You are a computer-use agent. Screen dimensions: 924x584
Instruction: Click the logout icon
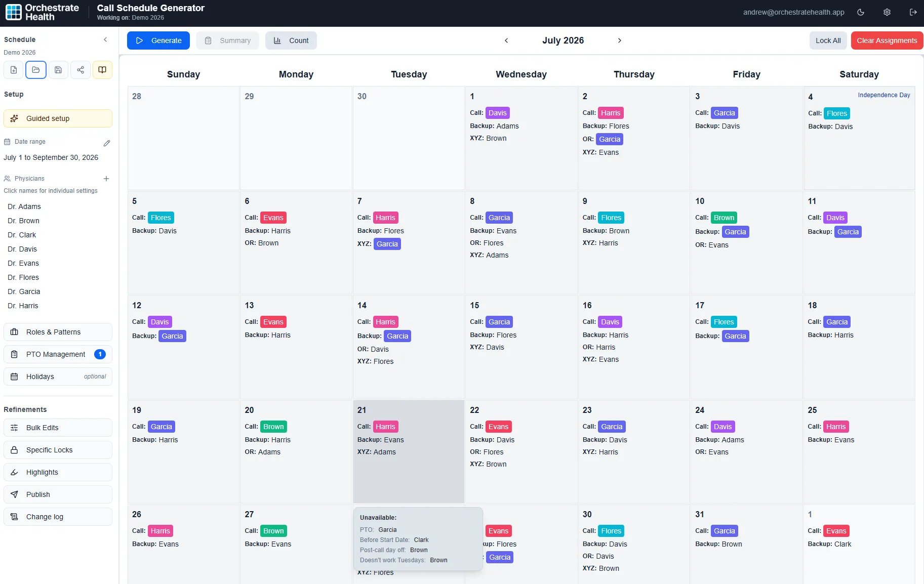(x=913, y=12)
